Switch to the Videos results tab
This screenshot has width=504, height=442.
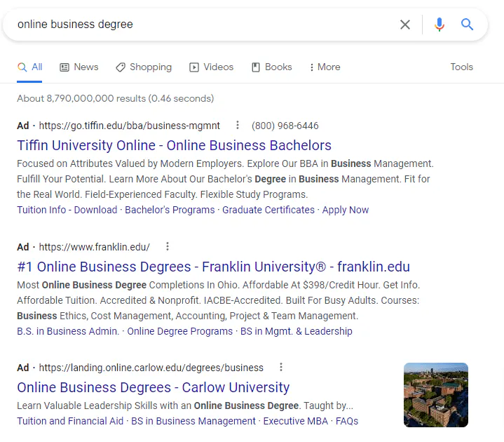point(211,67)
